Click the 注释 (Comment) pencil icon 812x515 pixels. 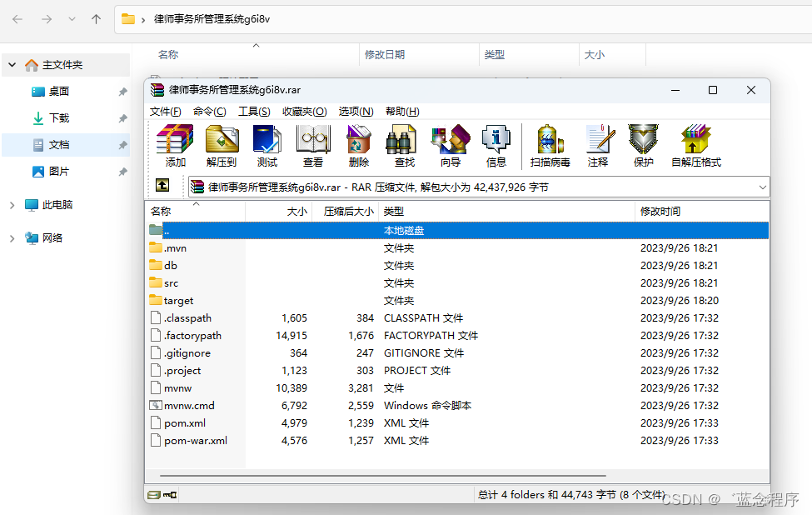[600, 140]
